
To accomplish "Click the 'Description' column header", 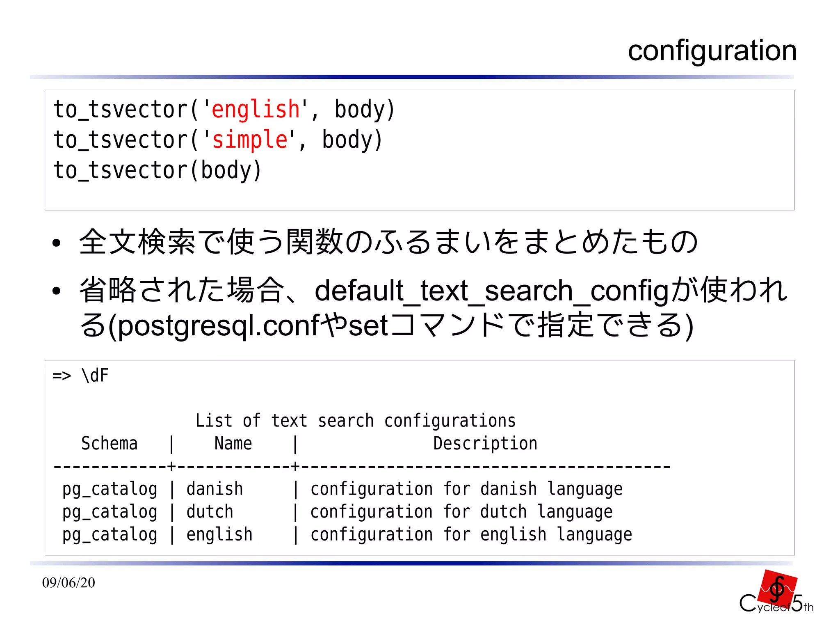I will [485, 444].
